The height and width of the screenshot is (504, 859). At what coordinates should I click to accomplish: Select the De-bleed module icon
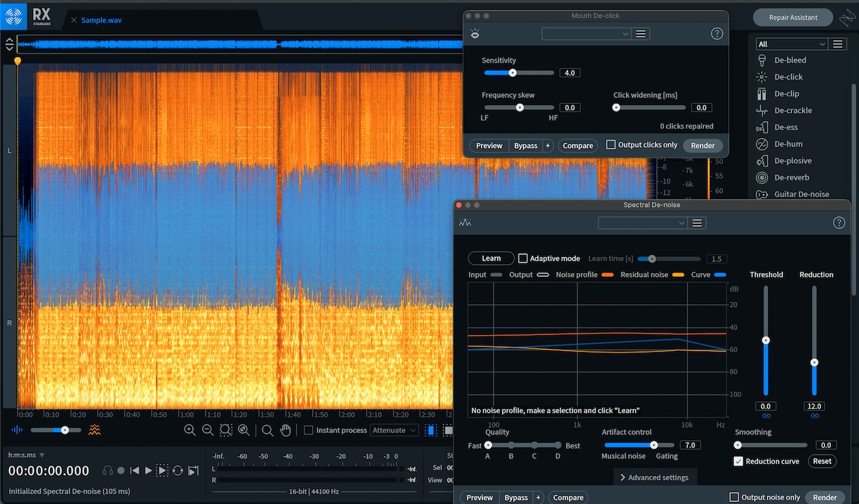[x=762, y=61]
